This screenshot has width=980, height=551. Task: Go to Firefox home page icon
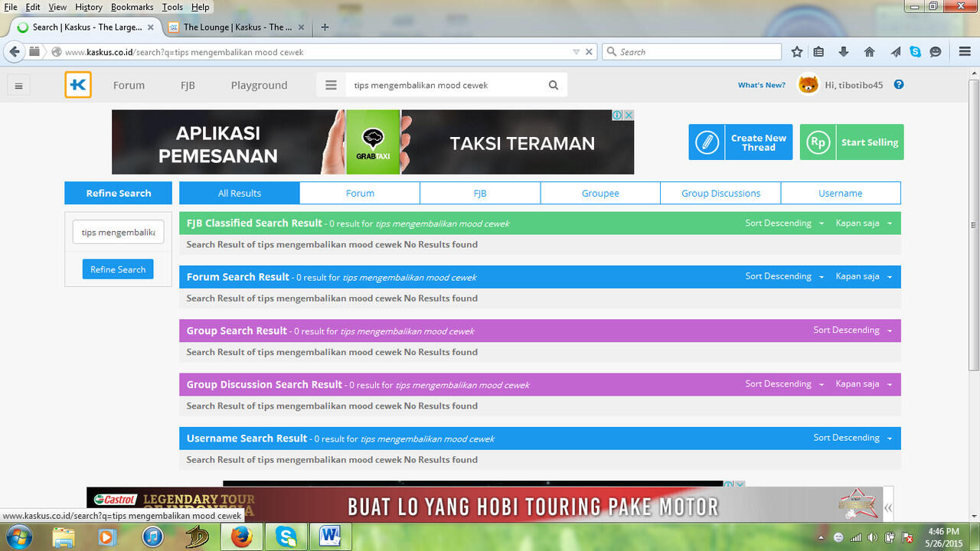(869, 52)
